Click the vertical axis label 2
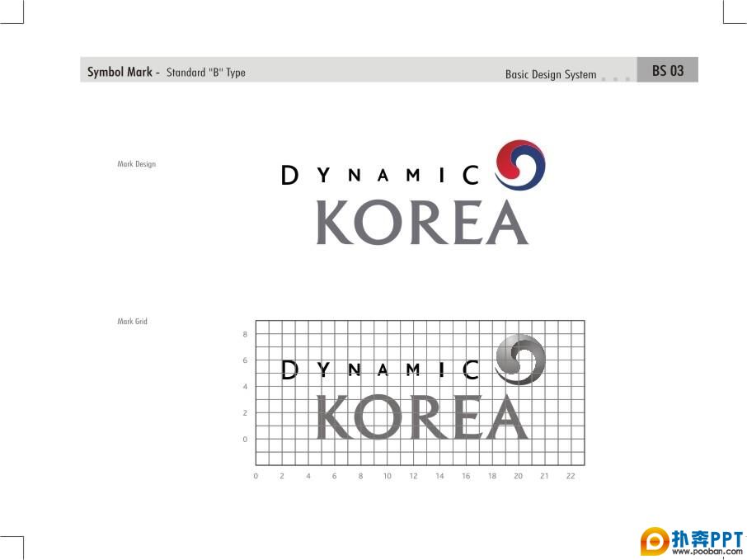 pos(245,412)
